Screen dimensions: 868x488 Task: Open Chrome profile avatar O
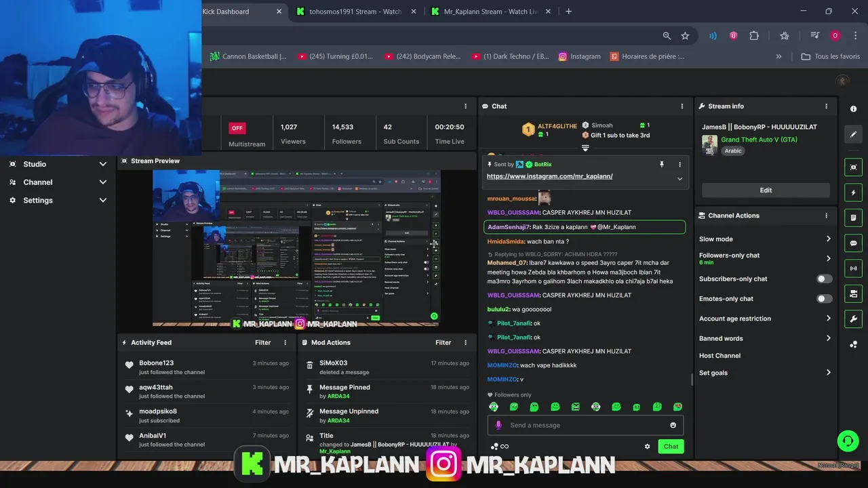[835, 36]
